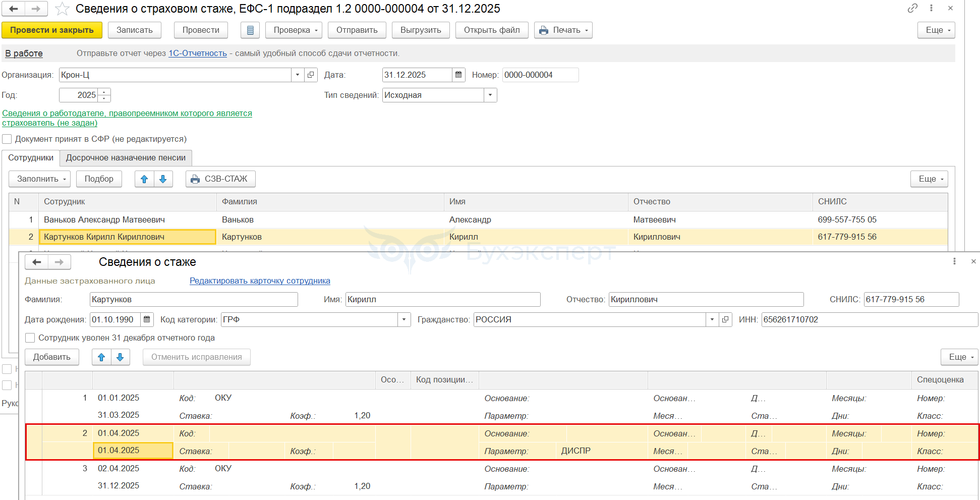Select the Сотрудники tab

tap(31, 158)
